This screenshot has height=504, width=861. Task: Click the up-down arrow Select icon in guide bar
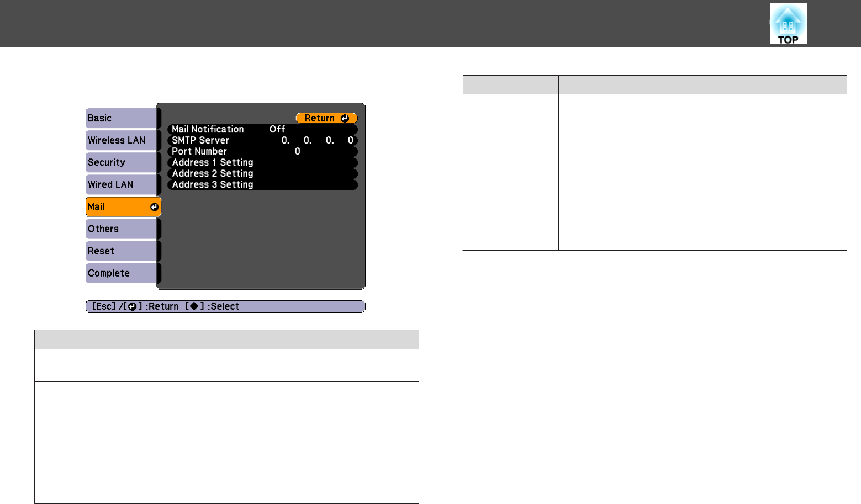click(194, 306)
